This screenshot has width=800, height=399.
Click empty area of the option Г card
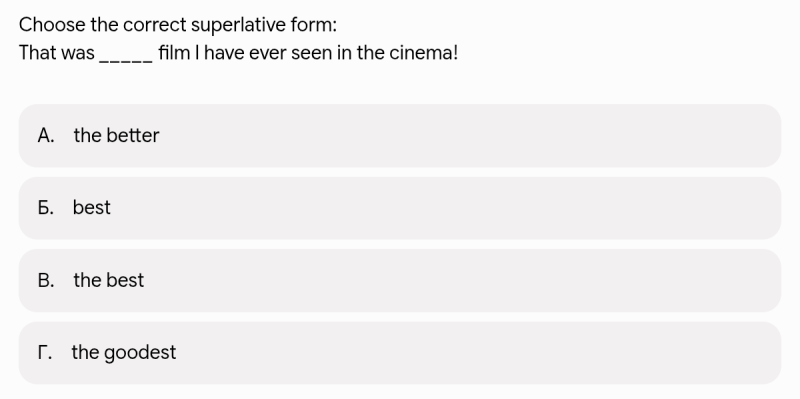459,353
